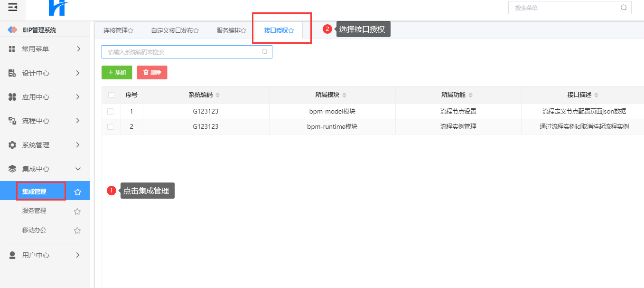Focus the 请输入系统编码来搜索 input field
Screen dimensions: 644x288
click(183, 52)
